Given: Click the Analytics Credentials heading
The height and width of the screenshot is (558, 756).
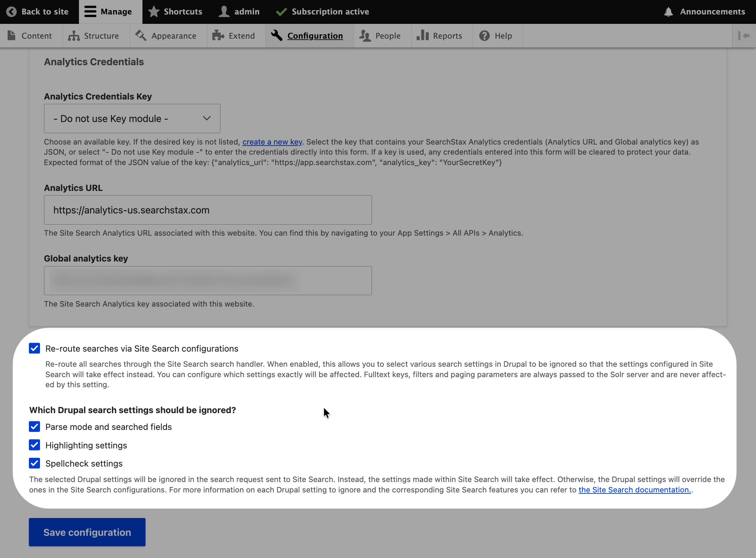Looking at the screenshot, I should (x=94, y=62).
